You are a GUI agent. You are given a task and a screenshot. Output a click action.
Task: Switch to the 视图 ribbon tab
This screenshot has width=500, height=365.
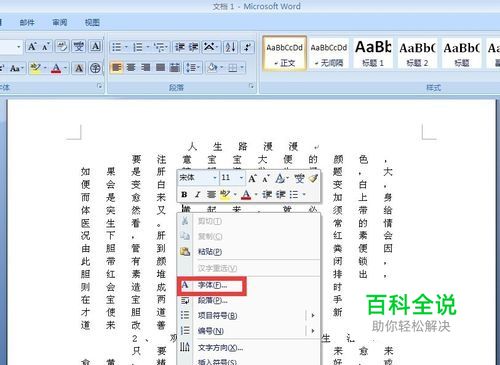point(92,22)
